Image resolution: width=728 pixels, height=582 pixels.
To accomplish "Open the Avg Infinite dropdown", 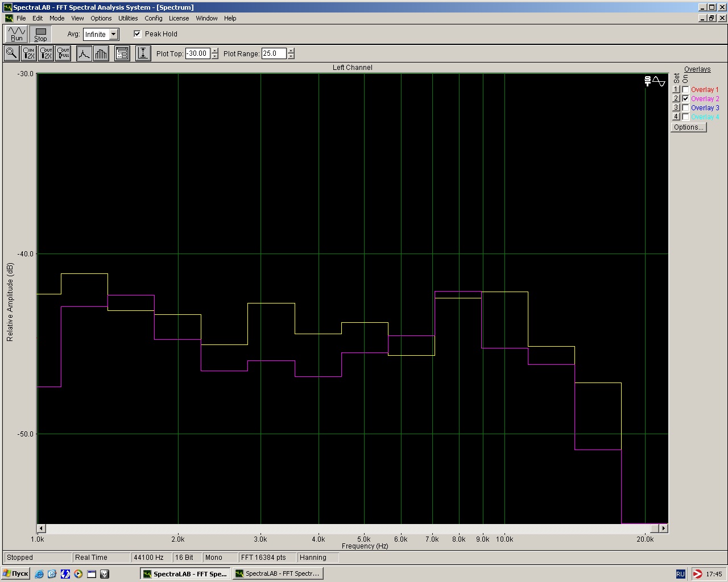I will (114, 34).
